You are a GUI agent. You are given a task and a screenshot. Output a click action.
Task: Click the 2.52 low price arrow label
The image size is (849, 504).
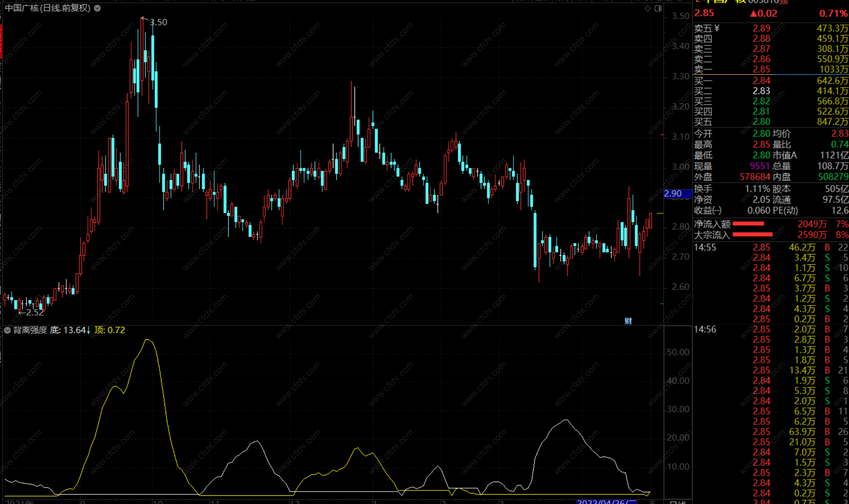click(x=34, y=312)
